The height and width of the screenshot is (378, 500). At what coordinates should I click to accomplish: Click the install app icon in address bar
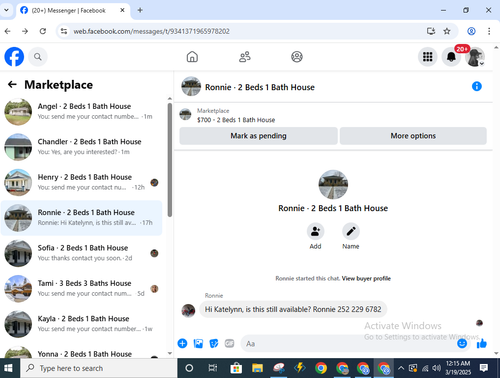coord(431,31)
